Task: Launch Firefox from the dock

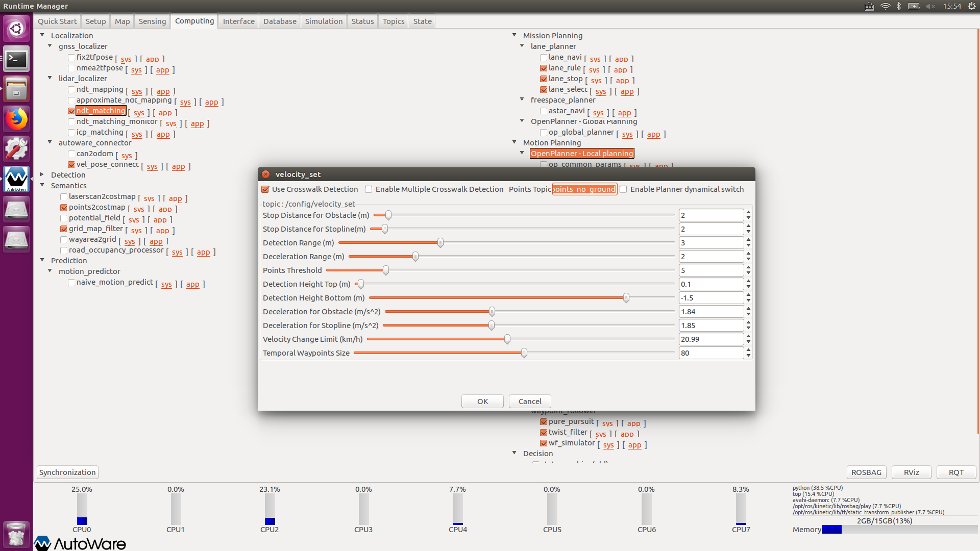Action: tap(16, 119)
